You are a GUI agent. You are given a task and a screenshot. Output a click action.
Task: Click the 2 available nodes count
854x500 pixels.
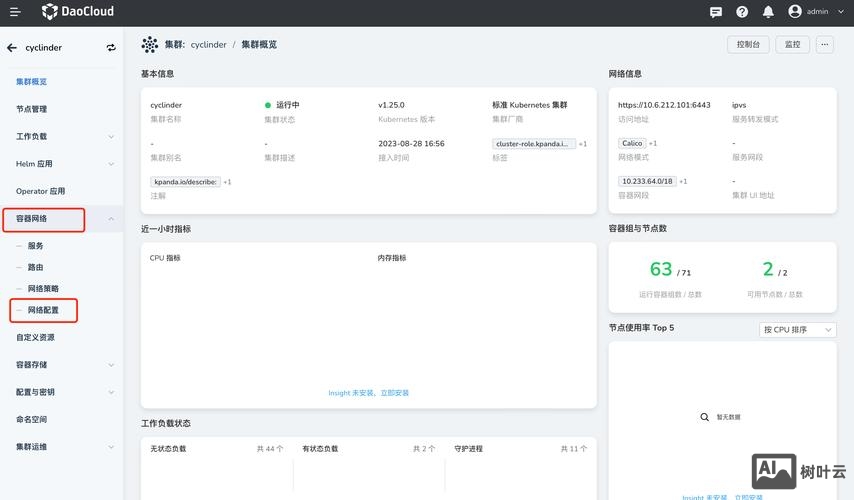(768, 269)
